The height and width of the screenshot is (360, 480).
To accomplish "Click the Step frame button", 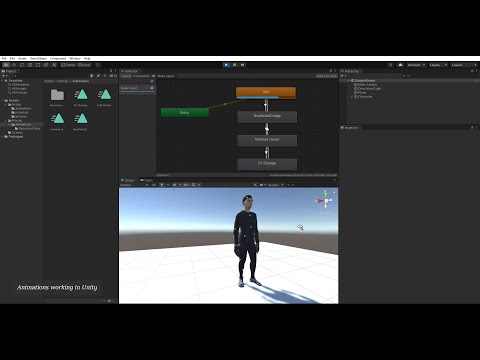I will 242,65.
